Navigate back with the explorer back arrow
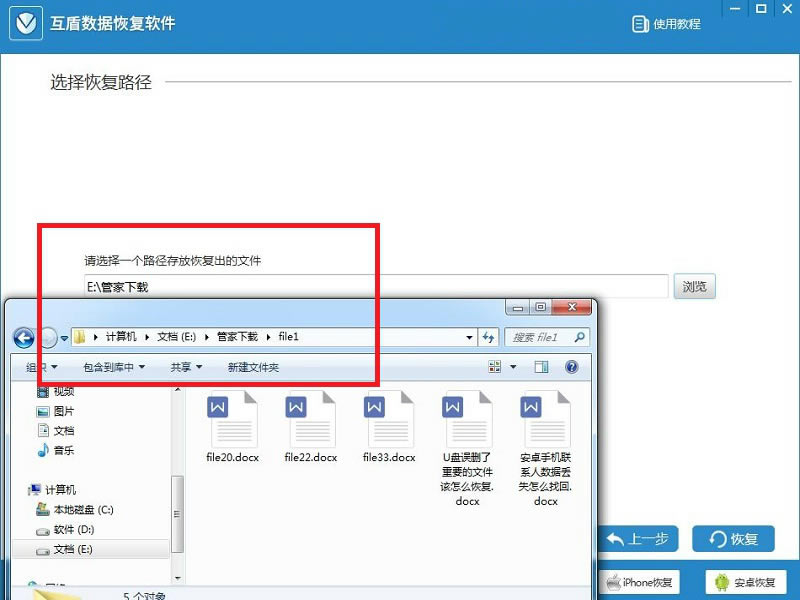This screenshot has width=800, height=600. point(22,337)
